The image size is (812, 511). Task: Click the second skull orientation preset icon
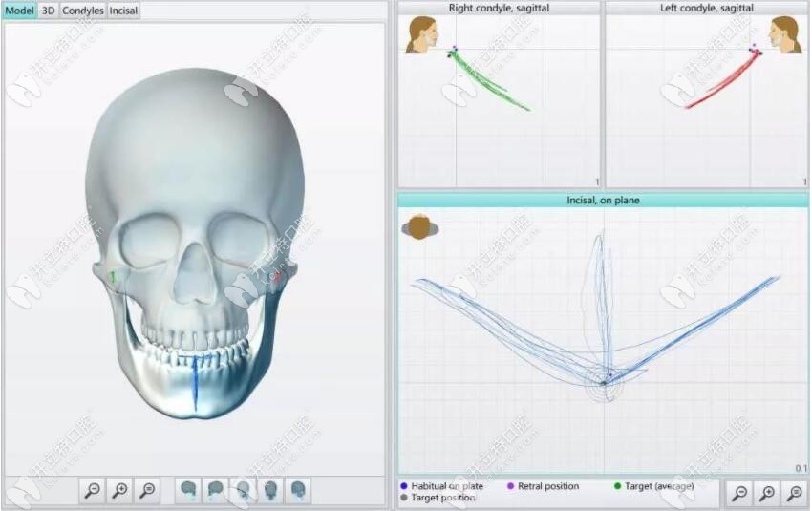point(217,491)
